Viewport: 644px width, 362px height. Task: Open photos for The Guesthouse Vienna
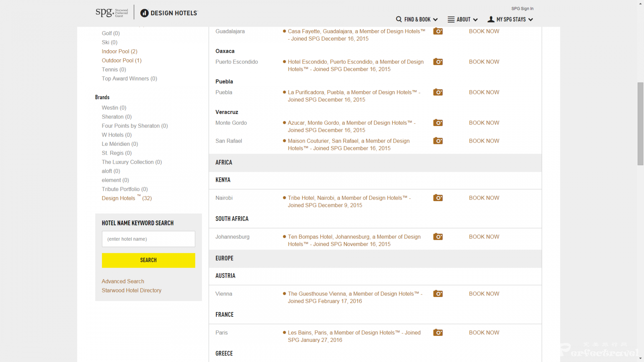click(438, 294)
